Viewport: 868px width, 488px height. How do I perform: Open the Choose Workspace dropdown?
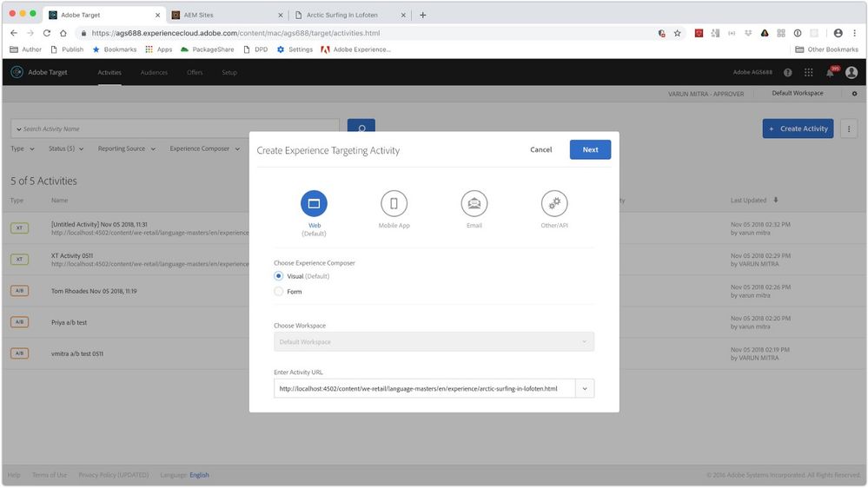pyautogui.click(x=434, y=342)
